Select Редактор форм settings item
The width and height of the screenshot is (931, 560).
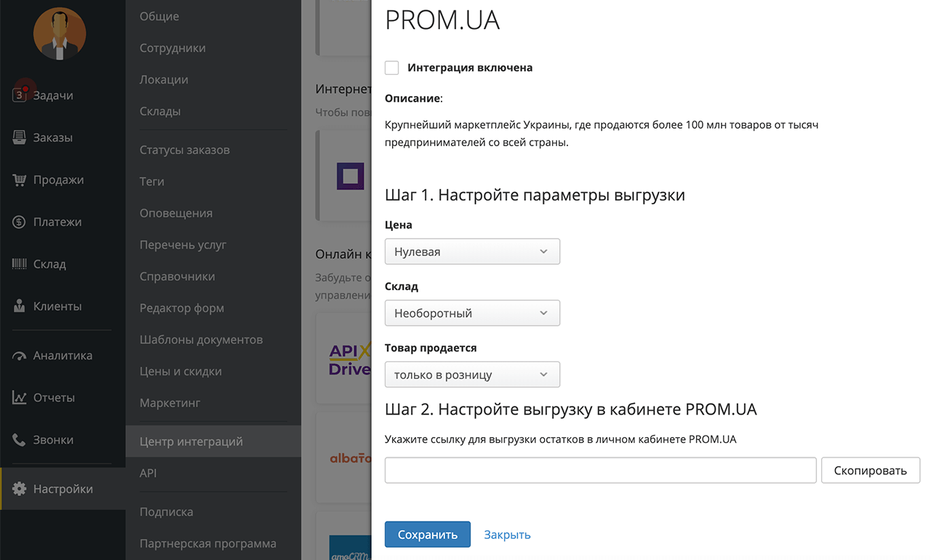click(182, 308)
